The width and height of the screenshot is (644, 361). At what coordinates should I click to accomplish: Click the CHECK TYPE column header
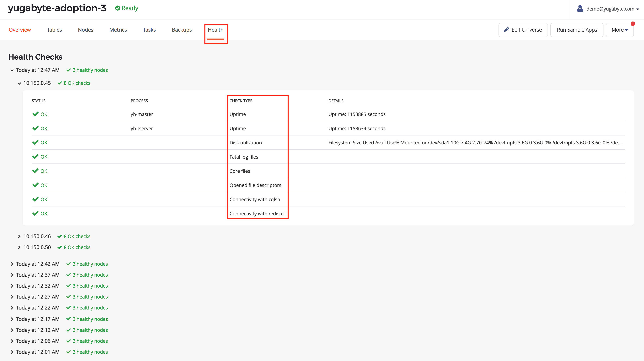[241, 101]
